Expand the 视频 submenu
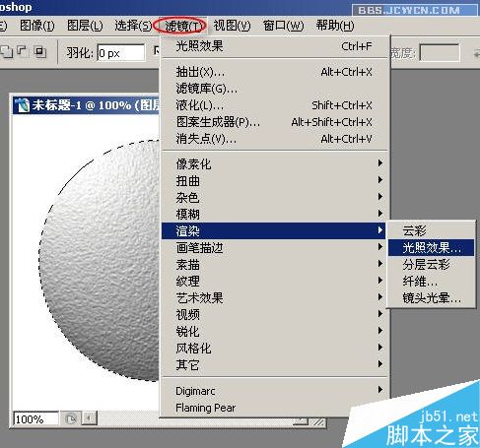The image size is (480, 448). click(275, 314)
